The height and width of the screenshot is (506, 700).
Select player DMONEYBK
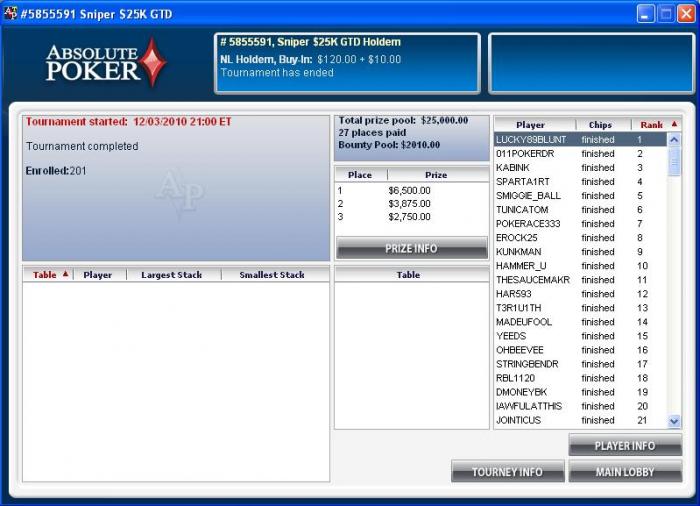click(x=580, y=392)
